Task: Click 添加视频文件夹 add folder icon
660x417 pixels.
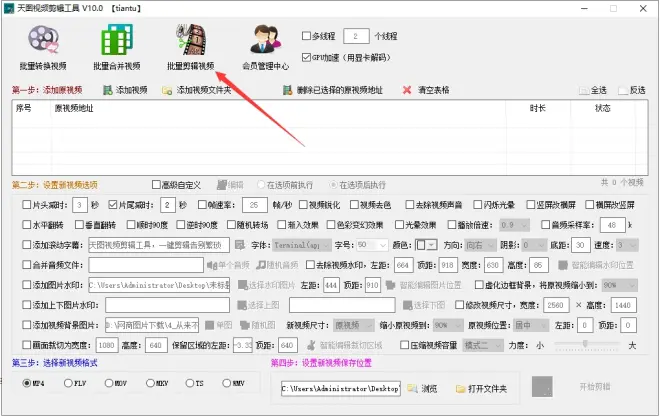Action: coord(167,90)
